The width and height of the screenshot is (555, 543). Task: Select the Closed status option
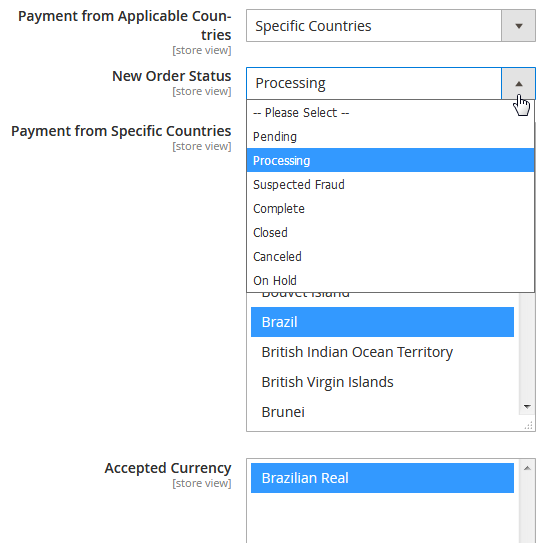click(390, 233)
